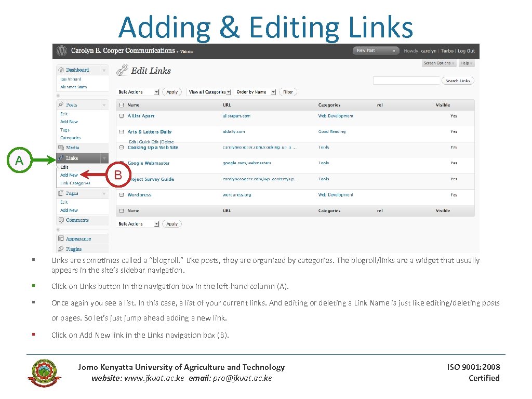Click the WordPress logo icon in the header
Screen dimensions: 532x399
click(x=61, y=51)
